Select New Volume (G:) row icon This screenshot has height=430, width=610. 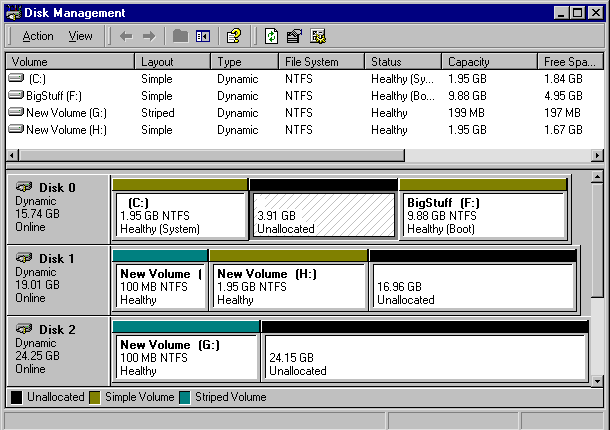coord(16,112)
